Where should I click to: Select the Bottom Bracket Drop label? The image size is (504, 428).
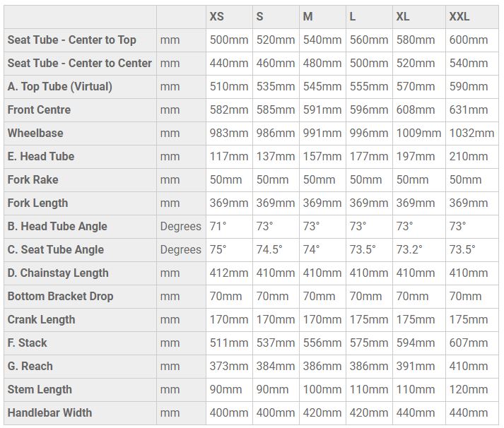point(60,296)
